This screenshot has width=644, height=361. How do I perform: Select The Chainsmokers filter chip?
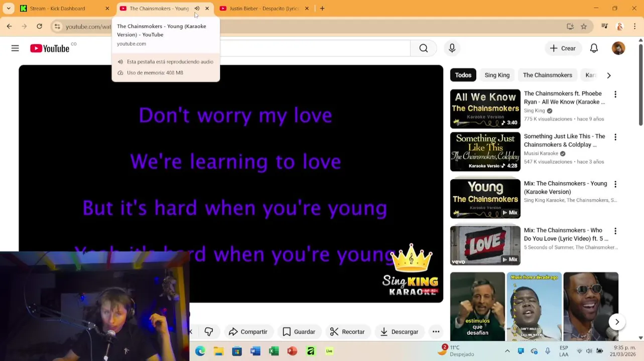click(547, 75)
